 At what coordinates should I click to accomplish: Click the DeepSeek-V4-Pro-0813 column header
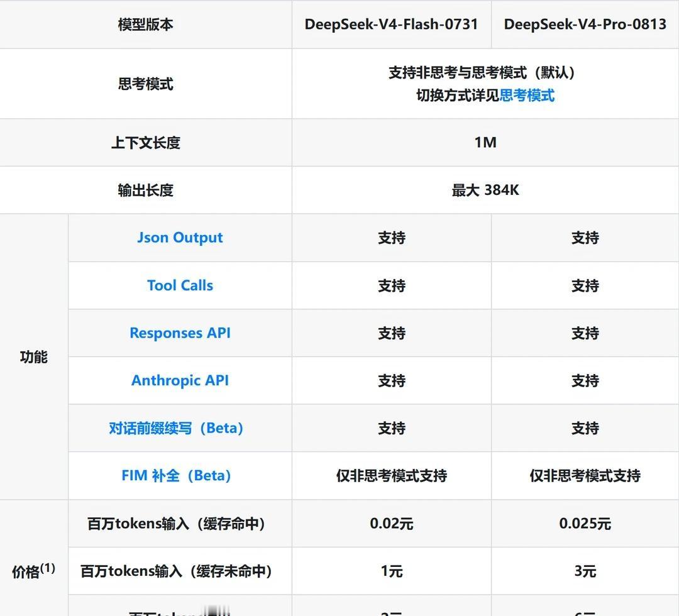point(585,25)
